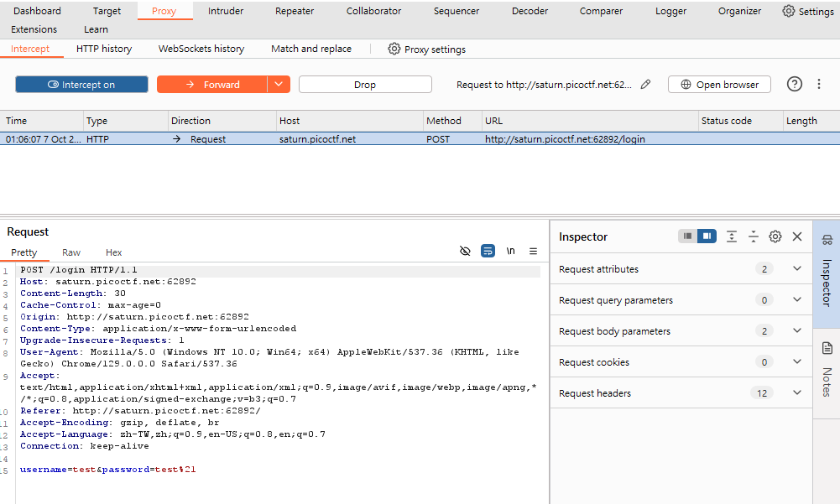Open the Sequencer tab
Screen dimensions: 840x504
click(x=456, y=11)
